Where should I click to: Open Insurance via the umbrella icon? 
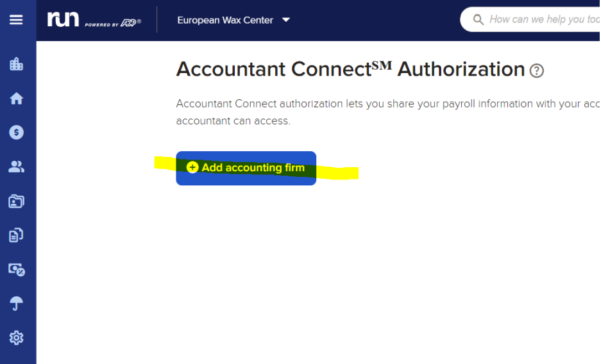(16, 304)
